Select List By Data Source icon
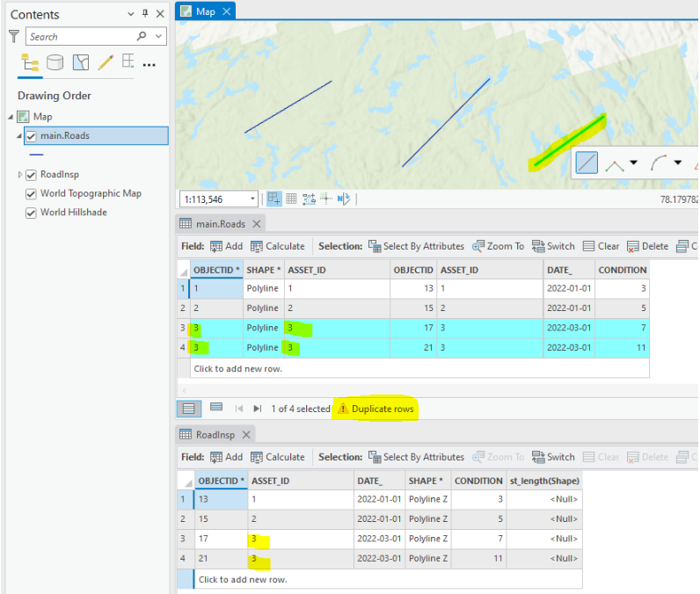The height and width of the screenshot is (594, 700). point(55,62)
